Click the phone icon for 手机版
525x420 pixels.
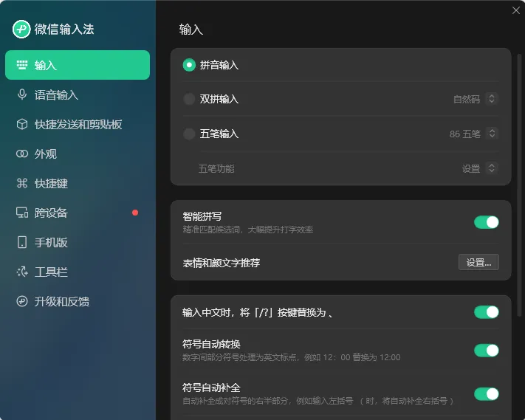[x=22, y=242]
